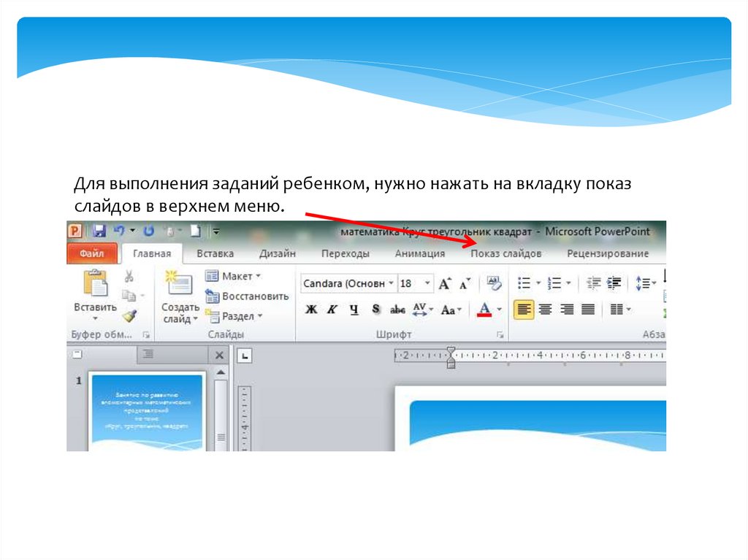Increase font size with large A

445,283
